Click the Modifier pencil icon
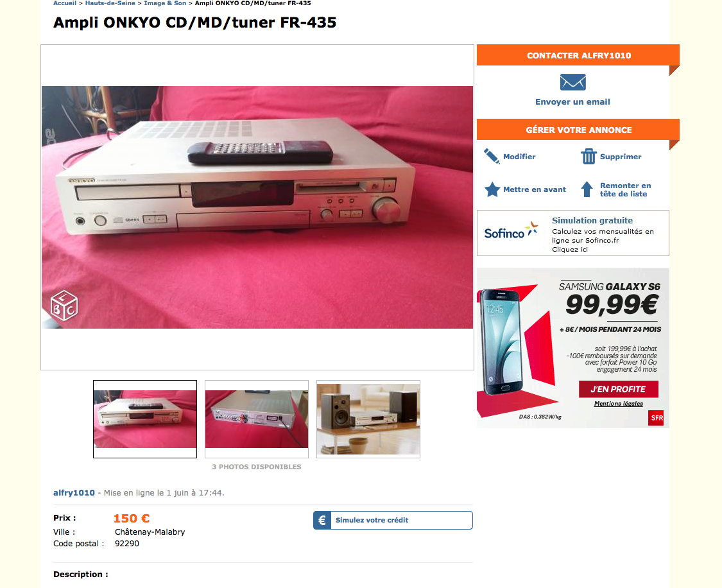The height and width of the screenshot is (588, 722). click(492, 157)
